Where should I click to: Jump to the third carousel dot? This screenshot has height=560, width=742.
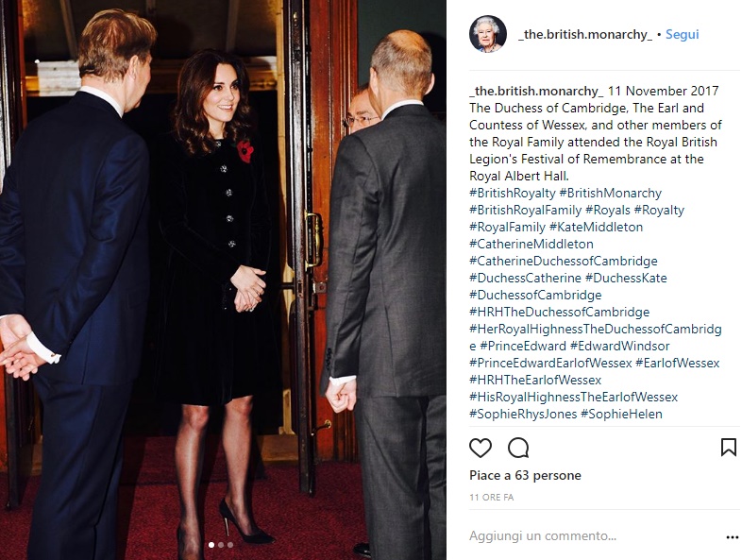230,545
